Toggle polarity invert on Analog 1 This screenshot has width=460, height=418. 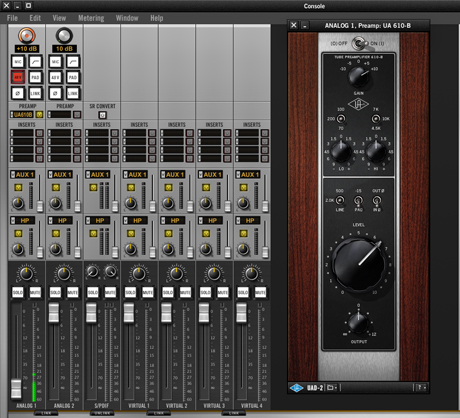(18, 93)
